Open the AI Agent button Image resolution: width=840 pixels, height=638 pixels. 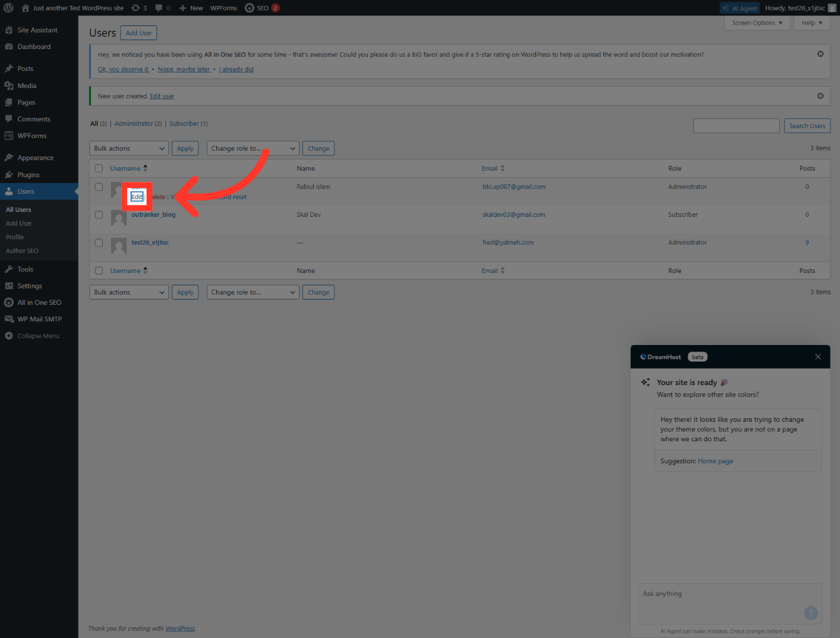coord(740,8)
